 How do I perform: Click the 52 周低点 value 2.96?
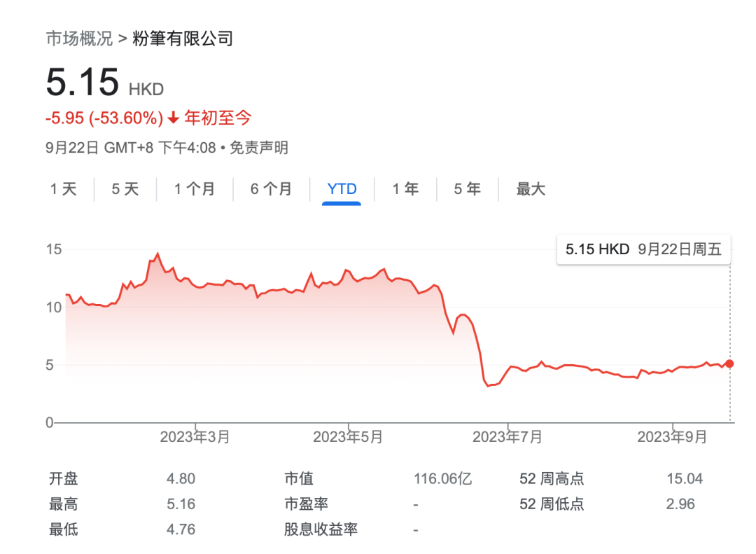[680, 504]
